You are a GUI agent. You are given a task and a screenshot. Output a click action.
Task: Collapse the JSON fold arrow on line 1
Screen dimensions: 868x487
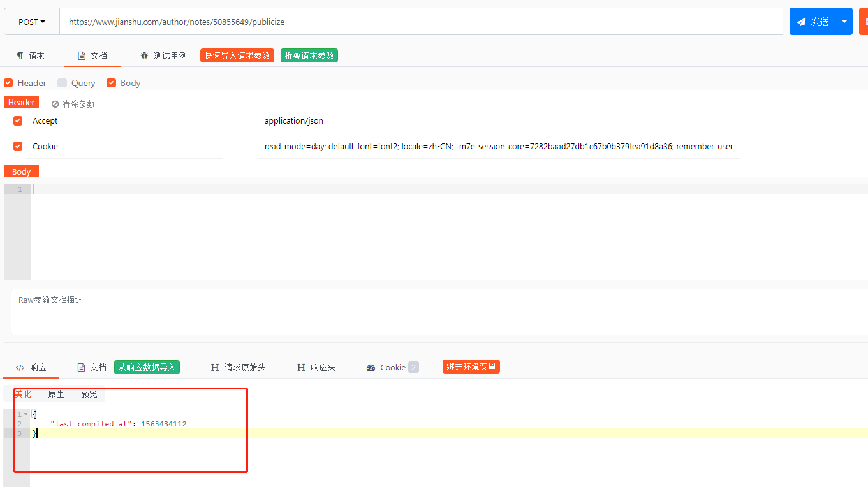(x=26, y=414)
